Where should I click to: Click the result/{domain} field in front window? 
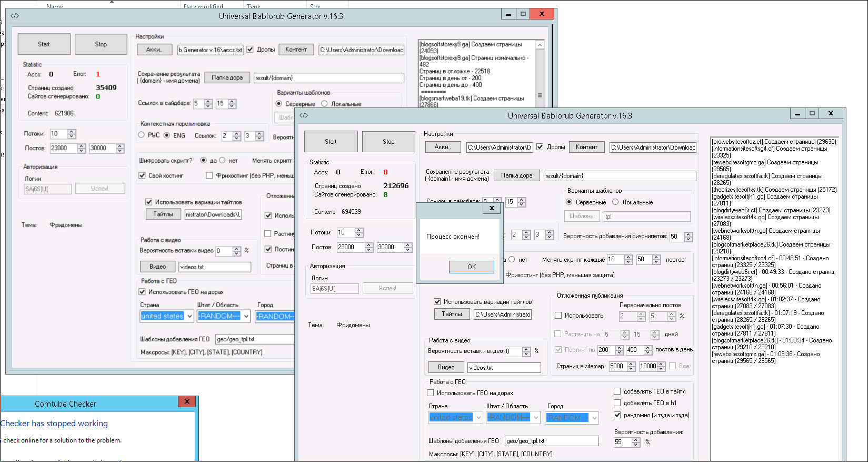point(620,176)
